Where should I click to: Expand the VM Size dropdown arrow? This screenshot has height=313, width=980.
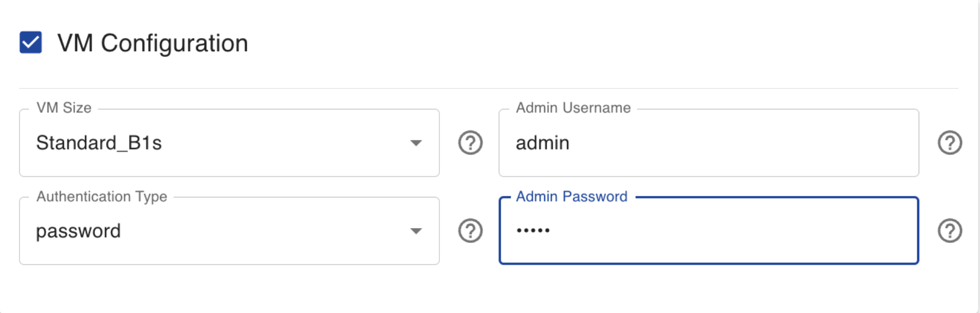pyautogui.click(x=416, y=143)
